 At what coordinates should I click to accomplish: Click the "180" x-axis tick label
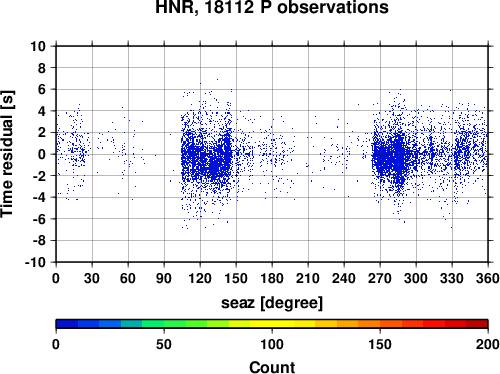[x=272, y=278]
